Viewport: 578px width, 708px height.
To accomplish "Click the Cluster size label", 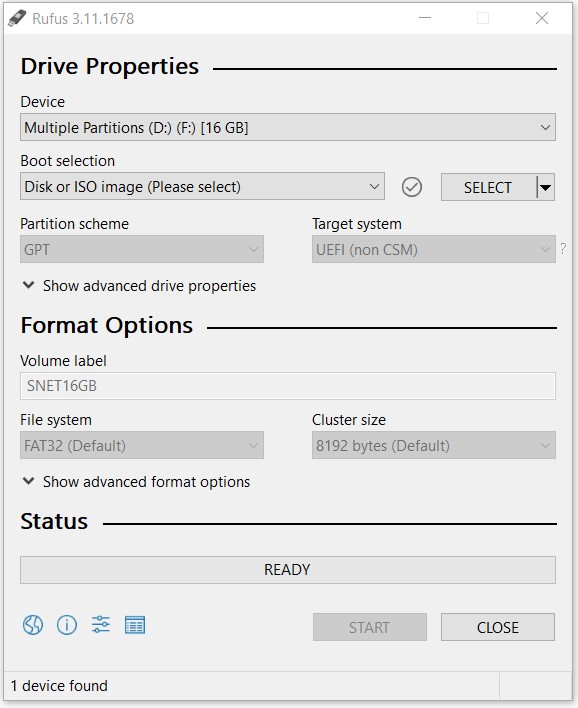I will coord(349,420).
